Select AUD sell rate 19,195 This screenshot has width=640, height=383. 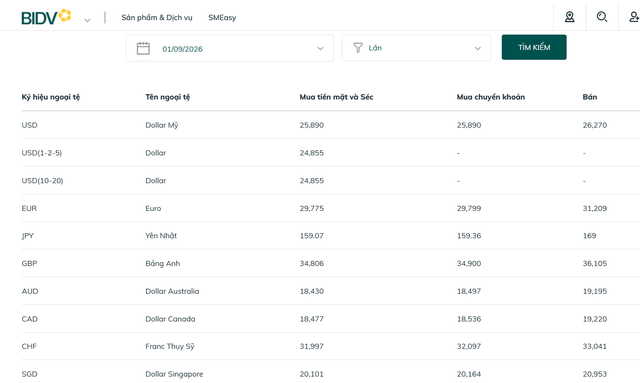pyautogui.click(x=595, y=291)
